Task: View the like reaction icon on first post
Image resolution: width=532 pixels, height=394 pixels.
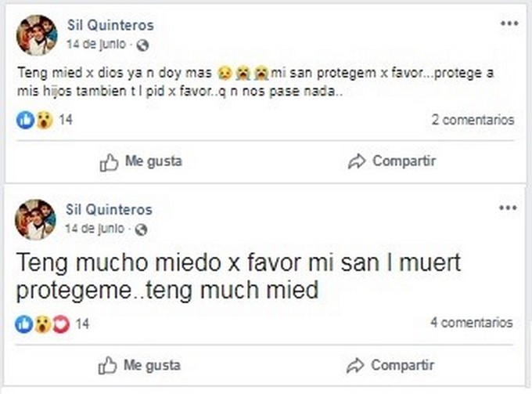Action: 25,120
